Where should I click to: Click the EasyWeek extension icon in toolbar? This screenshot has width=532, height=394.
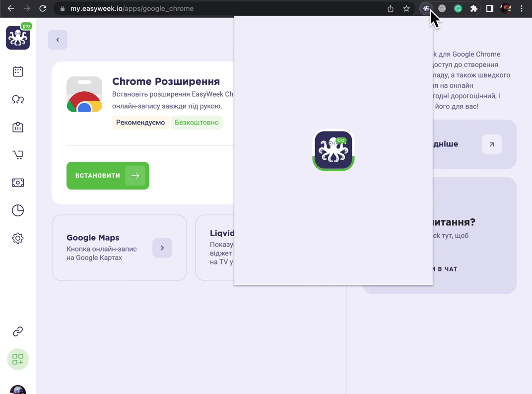click(x=426, y=8)
